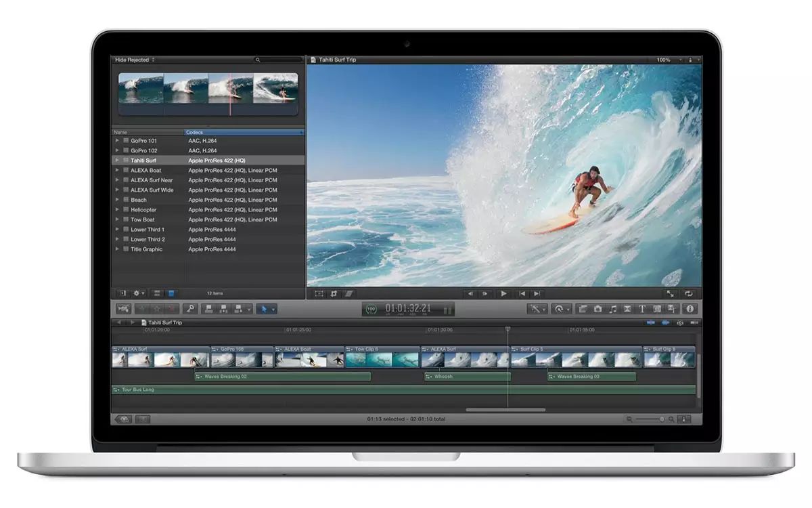Toggle loop playback in the viewer

[688, 294]
